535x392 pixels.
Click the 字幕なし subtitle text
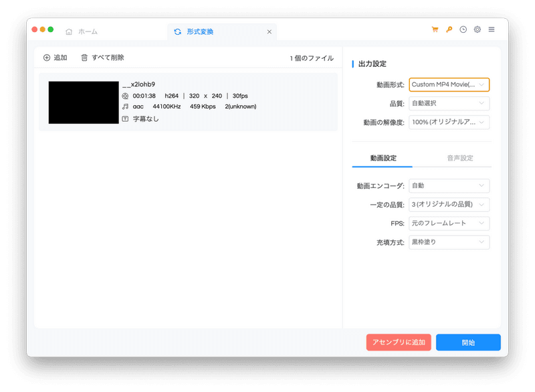(x=146, y=118)
